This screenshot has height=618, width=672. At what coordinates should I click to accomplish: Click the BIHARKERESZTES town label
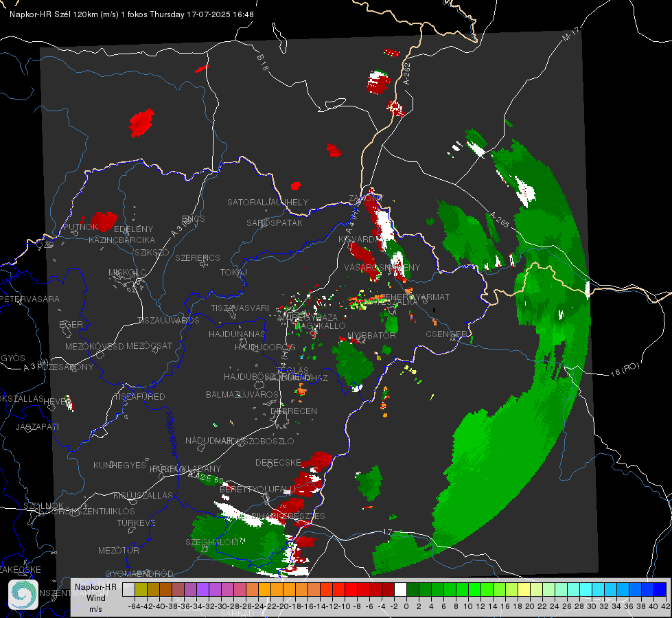coord(288,516)
